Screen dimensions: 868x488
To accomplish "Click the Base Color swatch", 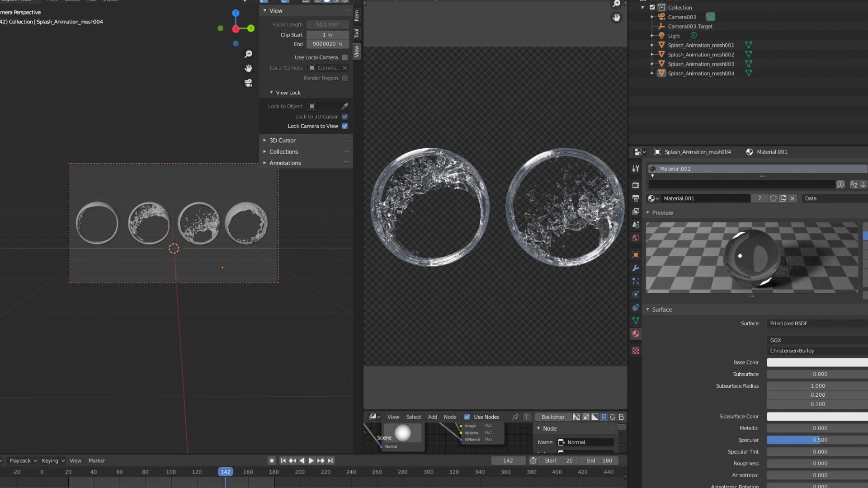I will click(x=817, y=362).
